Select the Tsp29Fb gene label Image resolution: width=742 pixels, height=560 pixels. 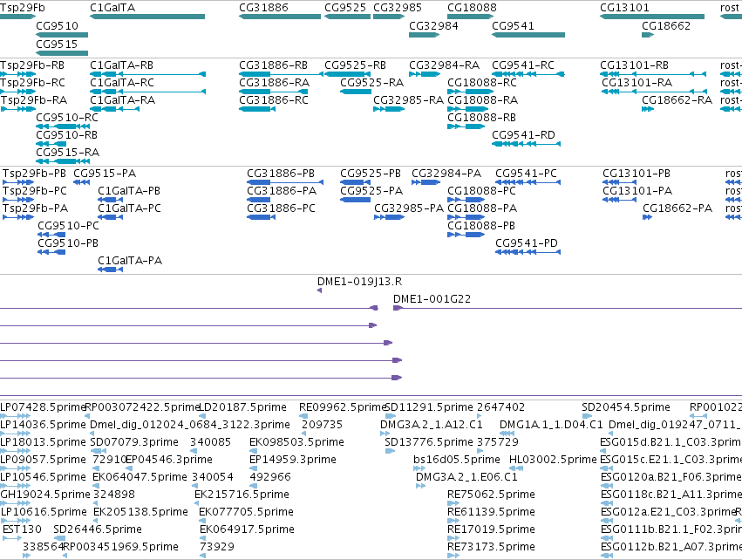pos(23,8)
